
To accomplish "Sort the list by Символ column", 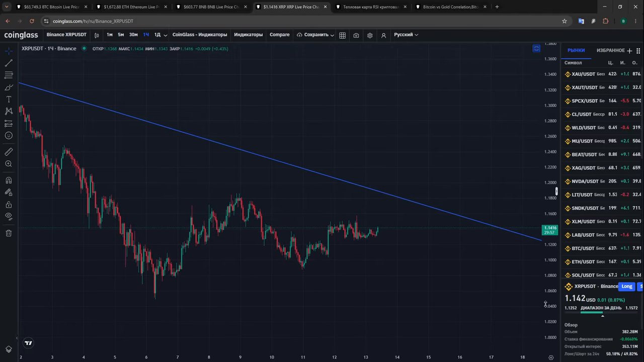I will tap(573, 63).
